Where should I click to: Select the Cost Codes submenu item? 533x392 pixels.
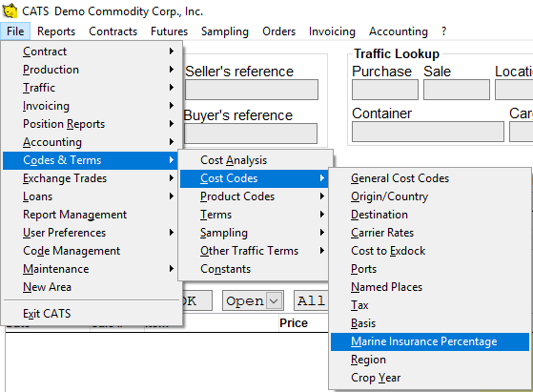click(255, 178)
